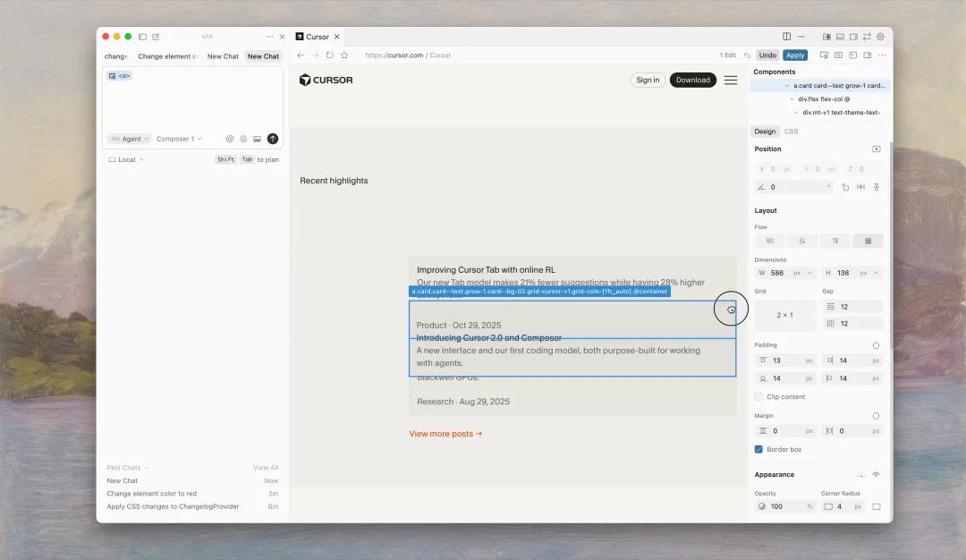Open the Agent mode dropdown
The image size is (966, 560).
[x=130, y=139]
